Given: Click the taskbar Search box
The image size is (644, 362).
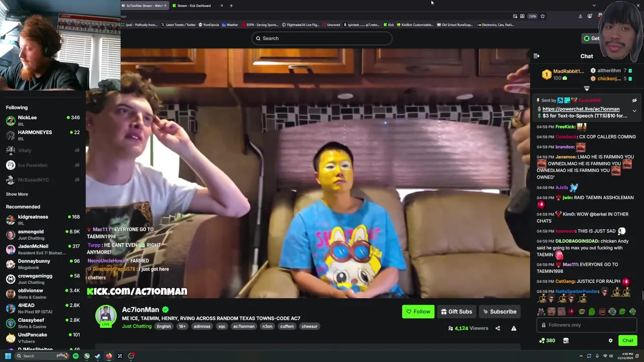Looking at the screenshot, I should (x=43, y=356).
